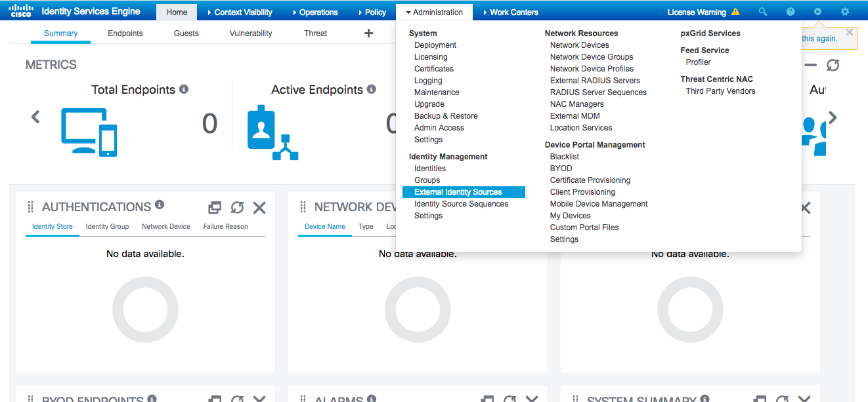Viewport: 868px width, 402px height.
Task: Show info for Total Endpoints
Action: point(184,89)
